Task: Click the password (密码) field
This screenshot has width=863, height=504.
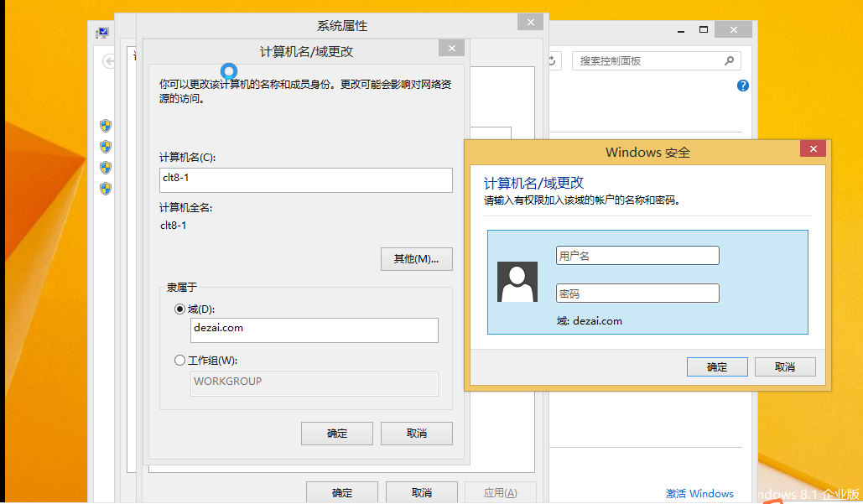Action: point(637,294)
